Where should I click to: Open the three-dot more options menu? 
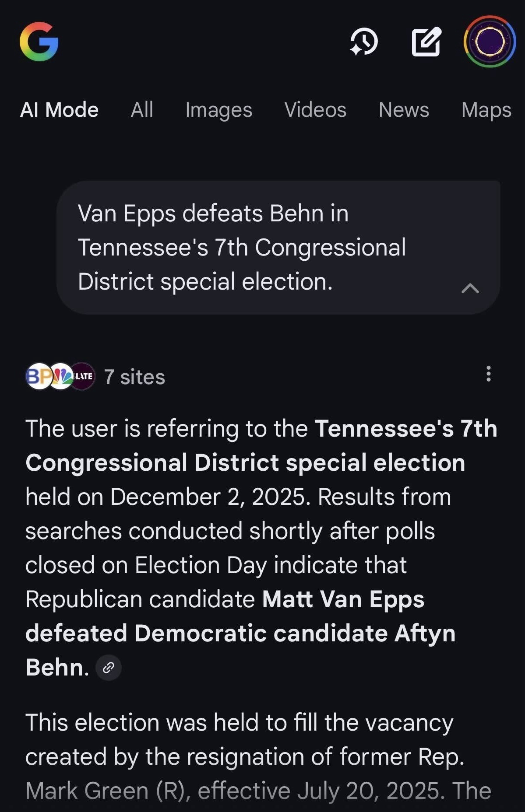click(488, 374)
